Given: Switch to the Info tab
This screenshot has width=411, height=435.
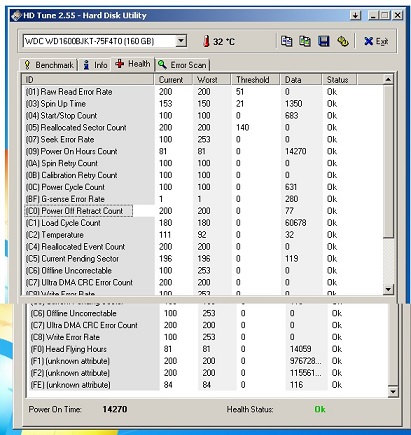Looking at the screenshot, I should [x=95, y=65].
